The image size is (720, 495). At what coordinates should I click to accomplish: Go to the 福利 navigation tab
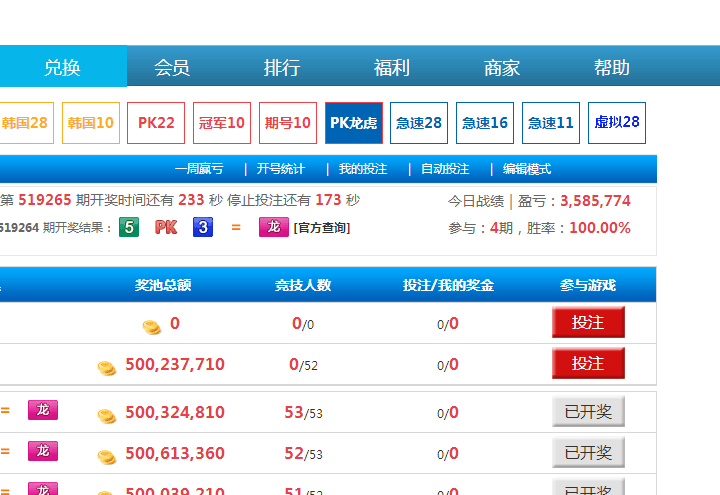(392, 68)
